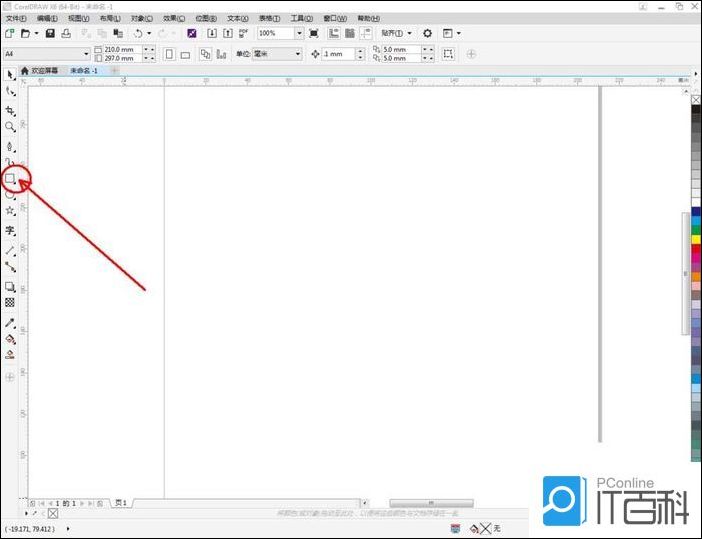Select the Drop Shadow tool
The height and width of the screenshot is (539, 702).
[x=10, y=287]
